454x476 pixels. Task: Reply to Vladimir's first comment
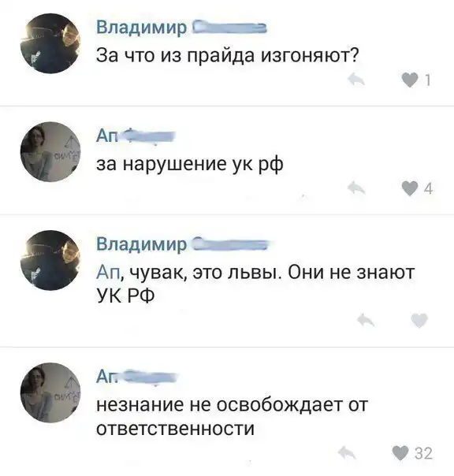356,79
